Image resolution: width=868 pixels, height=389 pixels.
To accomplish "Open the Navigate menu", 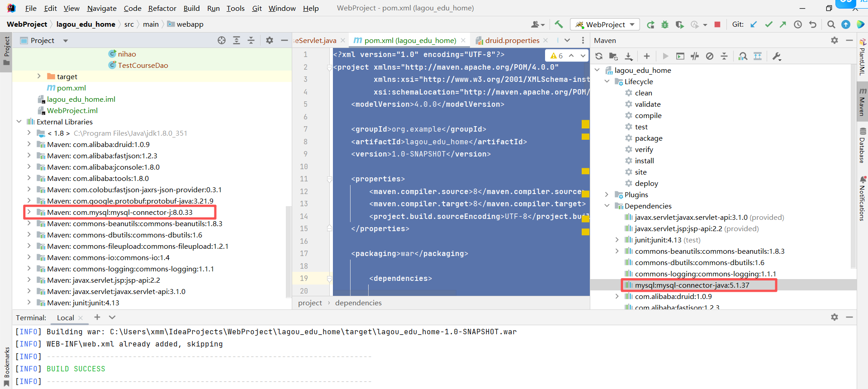I will tap(102, 8).
